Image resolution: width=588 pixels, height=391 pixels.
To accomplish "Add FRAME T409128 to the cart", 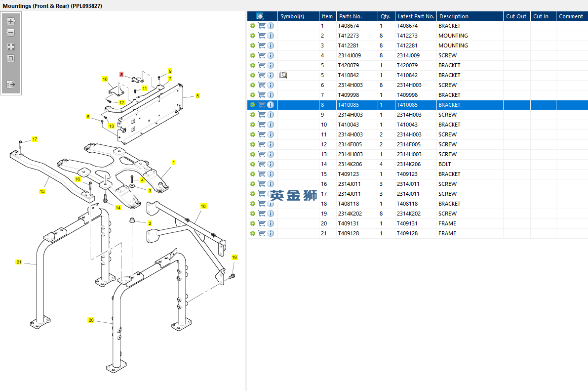I will coord(262,233).
